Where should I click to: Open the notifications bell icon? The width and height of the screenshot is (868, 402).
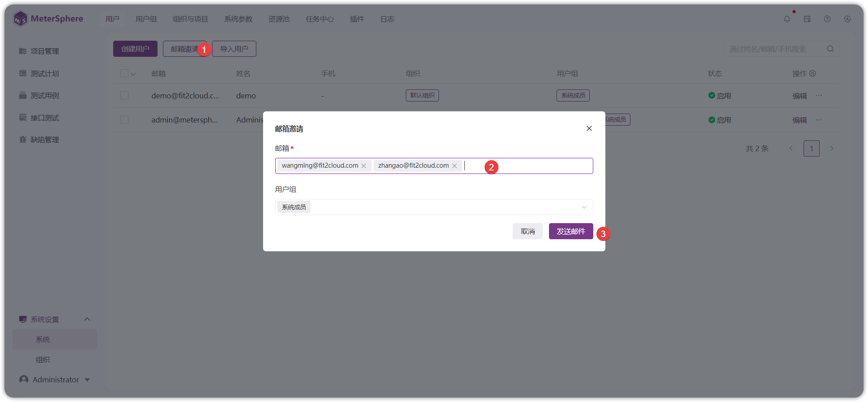(787, 19)
